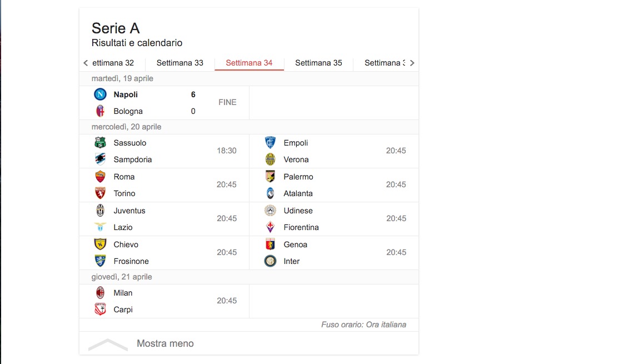Viewport: 629px width, 364px height.
Task: Show later weeks with the right arrow
Action: click(412, 63)
